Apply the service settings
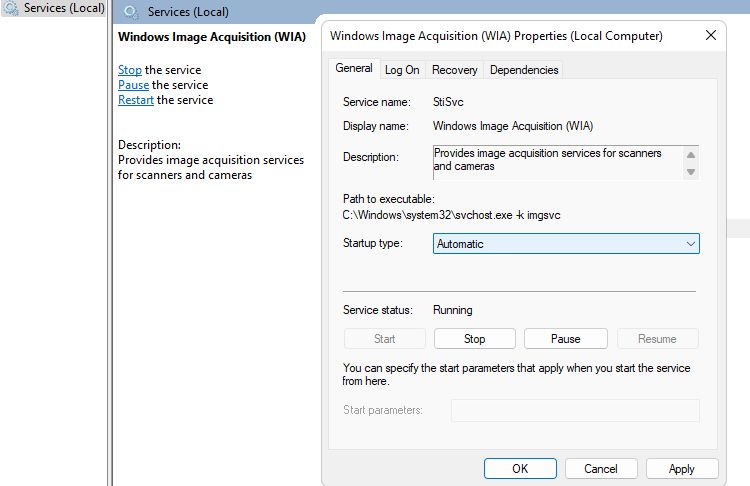Screen dimensions: 750x486 682,468
